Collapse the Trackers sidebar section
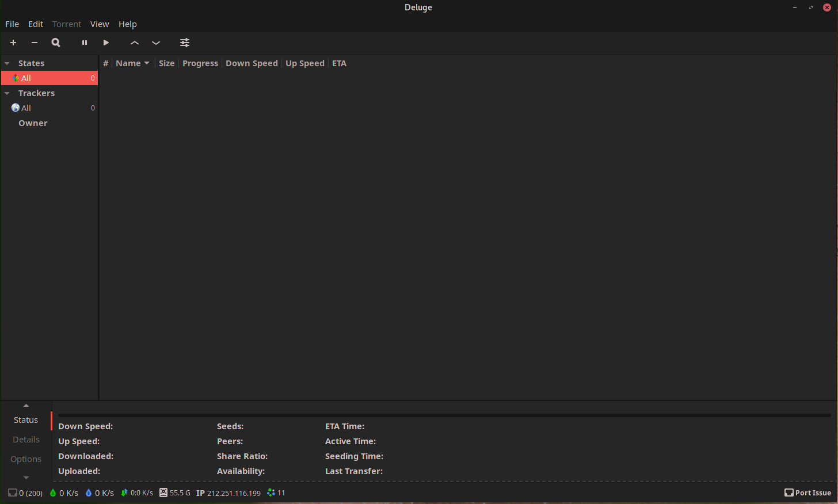 7,93
